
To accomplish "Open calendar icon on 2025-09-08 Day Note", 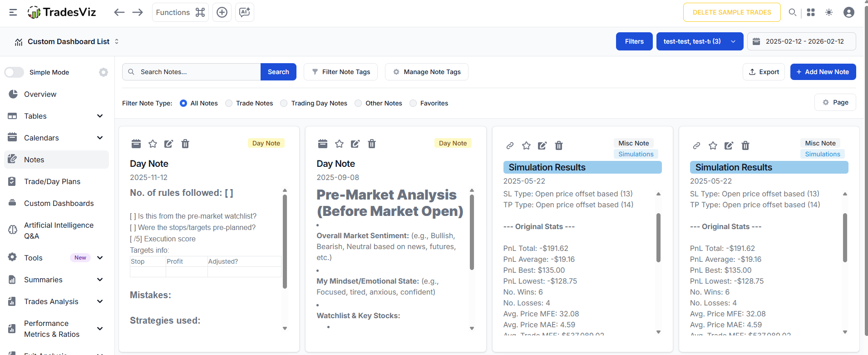I will (x=323, y=144).
